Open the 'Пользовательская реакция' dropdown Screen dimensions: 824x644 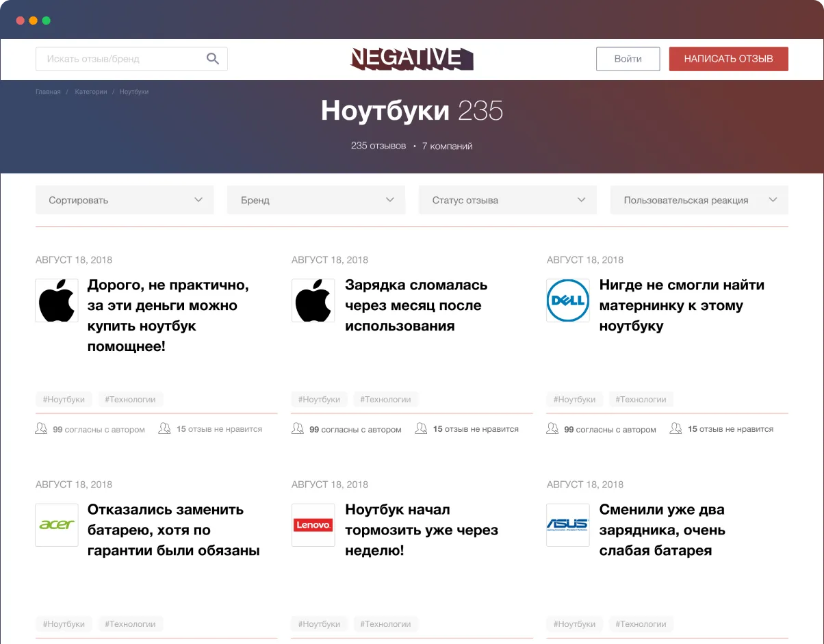(699, 200)
